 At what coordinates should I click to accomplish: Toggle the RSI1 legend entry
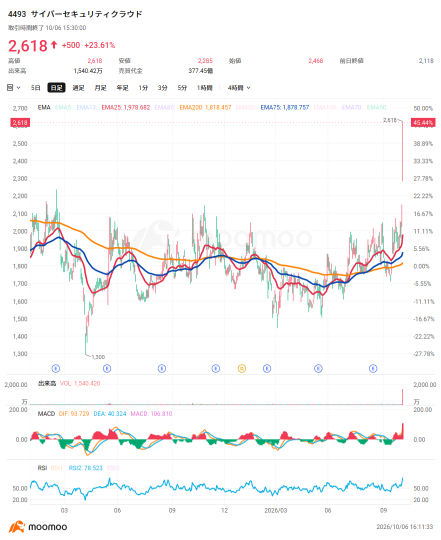[x=57, y=468]
